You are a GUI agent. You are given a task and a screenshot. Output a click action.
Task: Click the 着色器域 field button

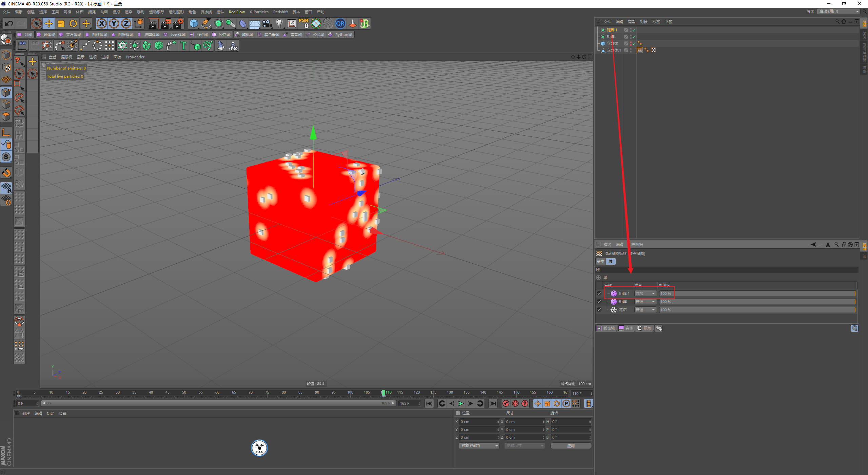[x=269, y=35]
